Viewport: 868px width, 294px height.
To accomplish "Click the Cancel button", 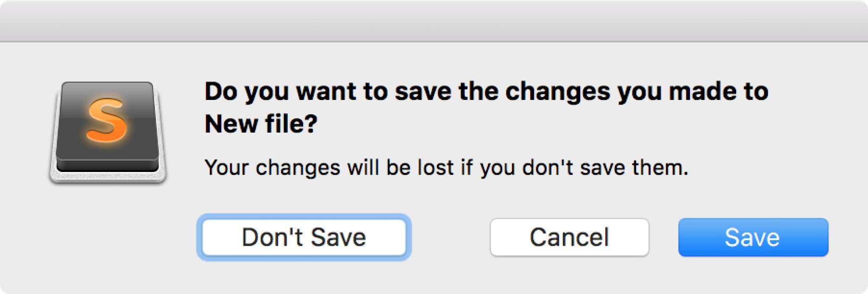I will (x=569, y=237).
